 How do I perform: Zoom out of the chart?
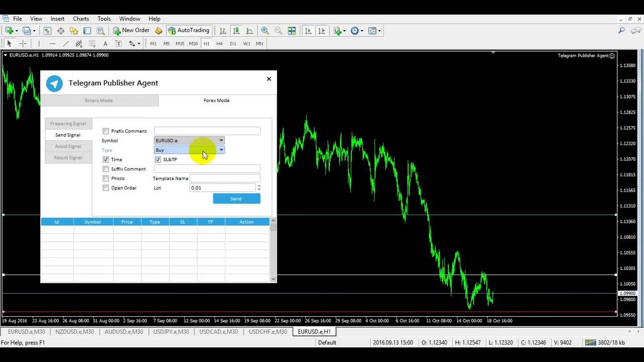tap(278, 31)
